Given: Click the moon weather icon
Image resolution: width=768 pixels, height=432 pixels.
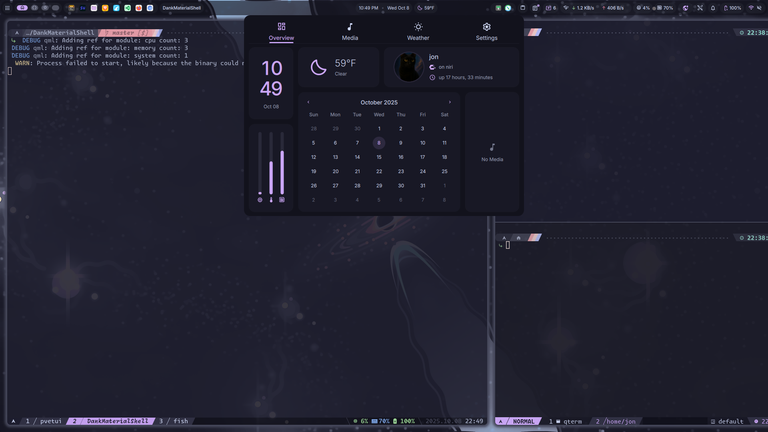Looking at the screenshot, I should [318, 67].
